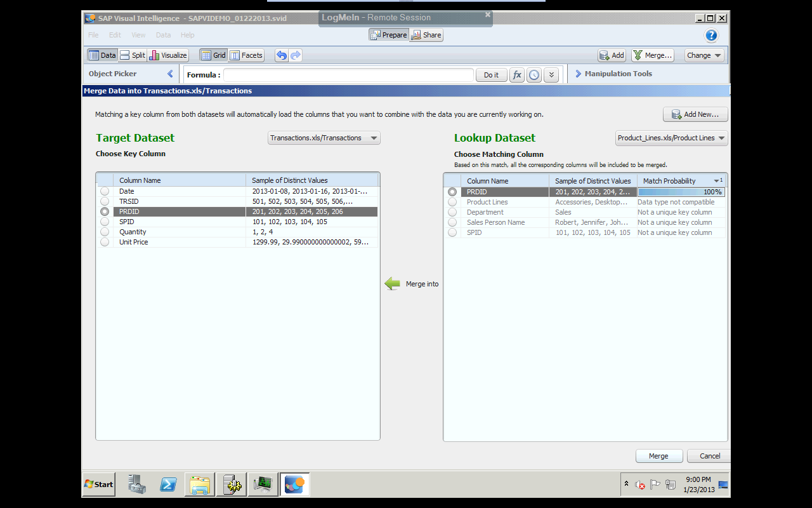This screenshot has height=508, width=812.
Task: Open the Help menu
Action: coord(187,35)
